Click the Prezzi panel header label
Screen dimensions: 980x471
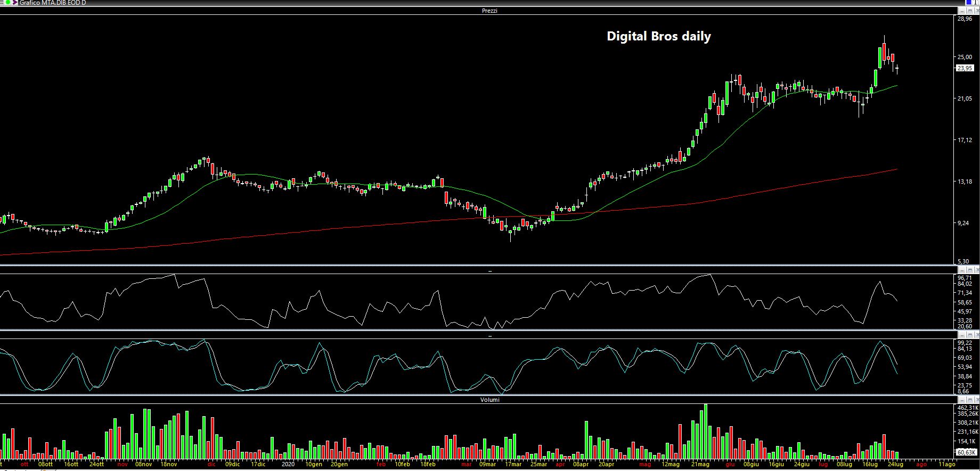point(489,11)
